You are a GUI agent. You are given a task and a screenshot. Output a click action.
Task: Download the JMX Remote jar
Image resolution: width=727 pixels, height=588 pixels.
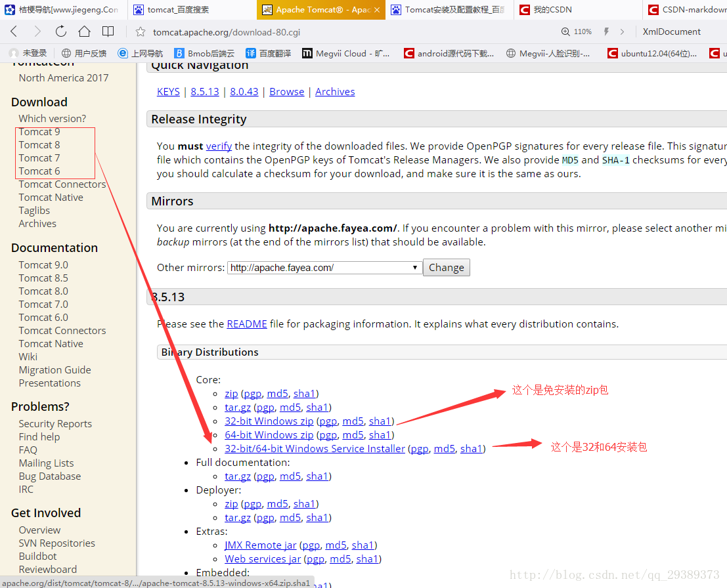pos(261,545)
